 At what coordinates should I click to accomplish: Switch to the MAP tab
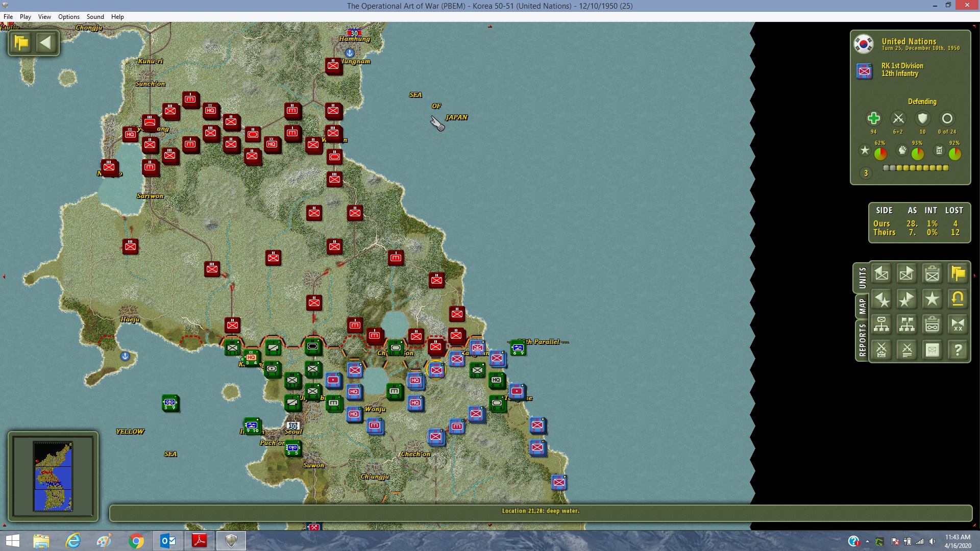click(862, 306)
